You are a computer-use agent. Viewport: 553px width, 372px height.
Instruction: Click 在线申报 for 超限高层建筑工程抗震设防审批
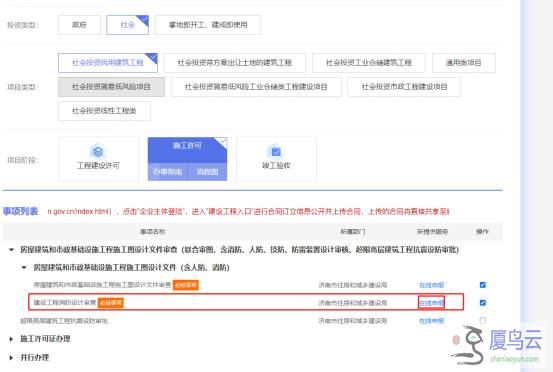coord(431,321)
